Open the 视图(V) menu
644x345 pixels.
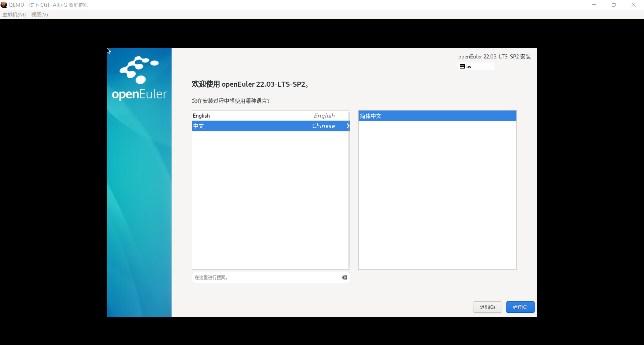[x=40, y=14]
